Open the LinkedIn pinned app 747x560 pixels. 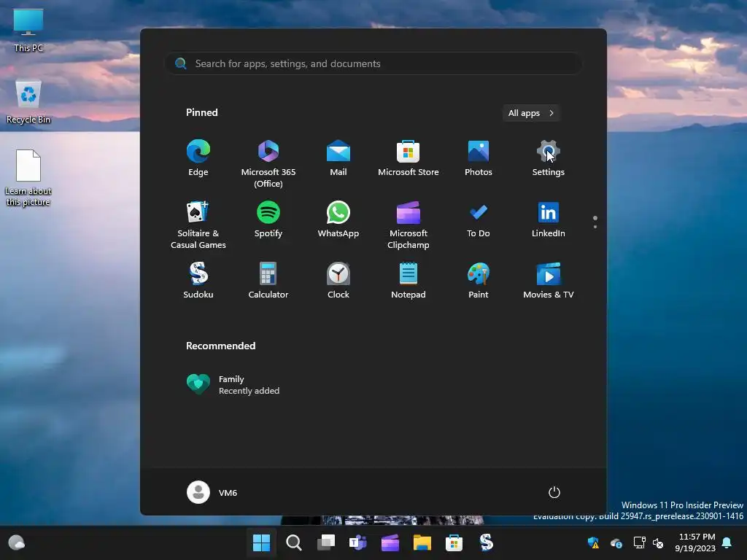pos(549,219)
